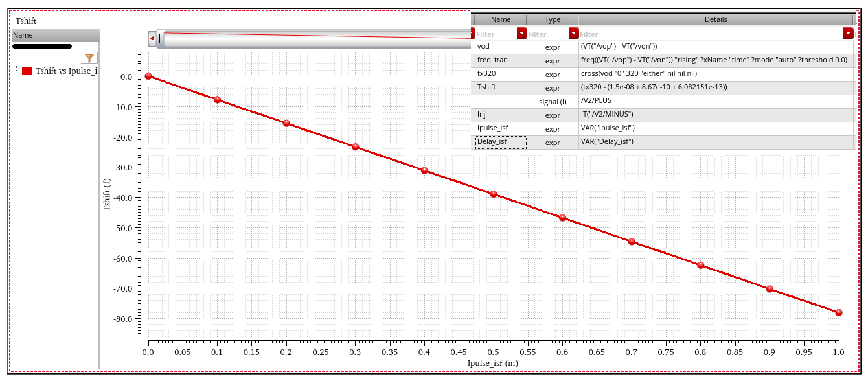Image resolution: width=868 pixels, height=381 pixels.
Task: Click the VAR("Ipulse_isf") details cell
Action: pos(716,128)
